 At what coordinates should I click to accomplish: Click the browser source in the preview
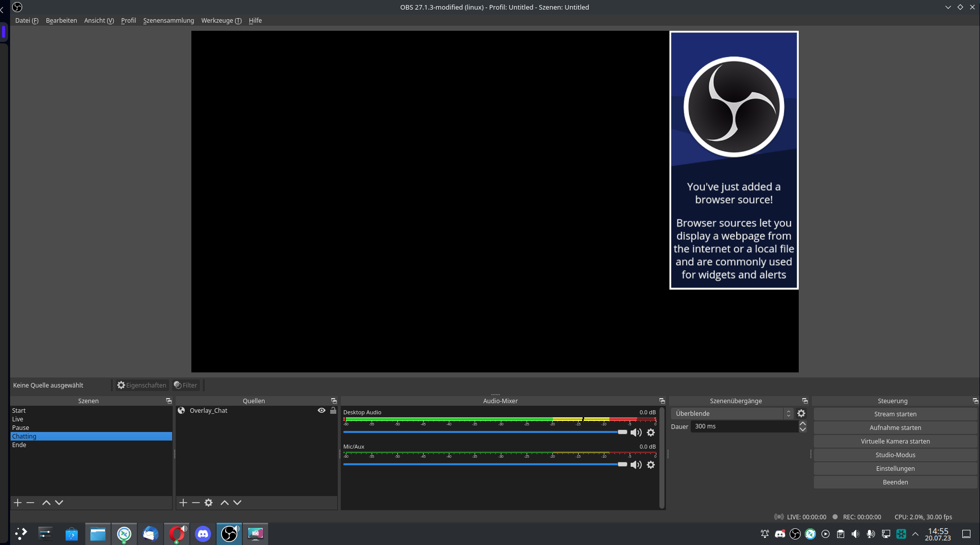734,160
